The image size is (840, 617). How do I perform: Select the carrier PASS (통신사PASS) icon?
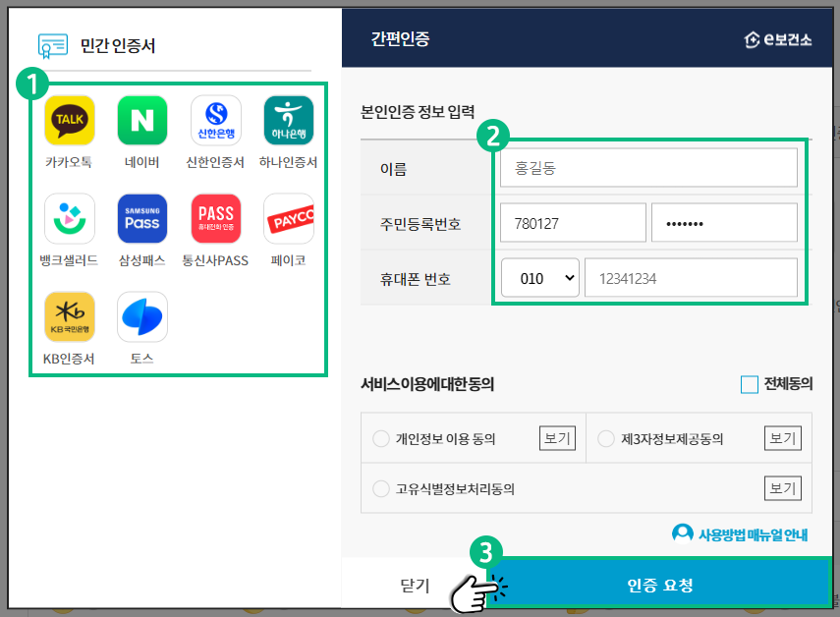tap(216, 218)
